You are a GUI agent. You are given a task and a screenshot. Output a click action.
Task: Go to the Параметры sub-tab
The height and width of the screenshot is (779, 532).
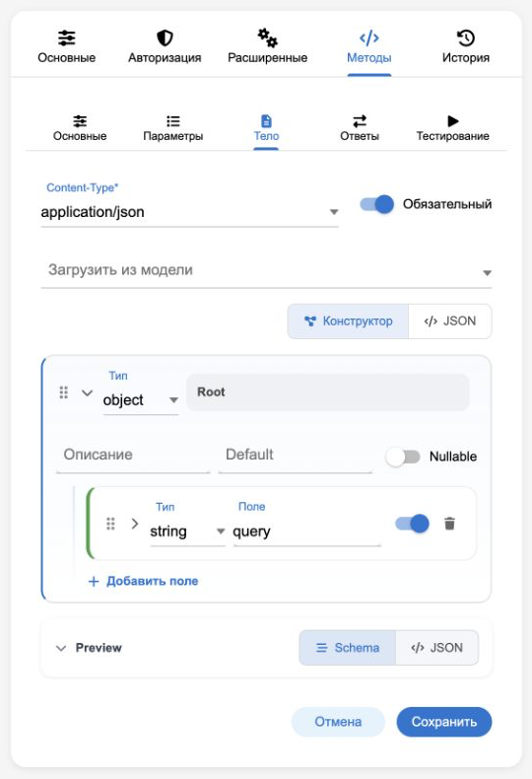172,128
